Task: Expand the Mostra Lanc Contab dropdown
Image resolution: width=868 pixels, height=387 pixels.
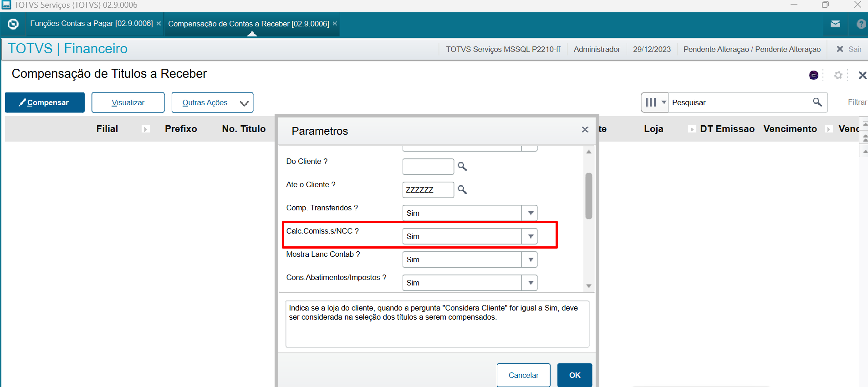Action: click(x=530, y=260)
